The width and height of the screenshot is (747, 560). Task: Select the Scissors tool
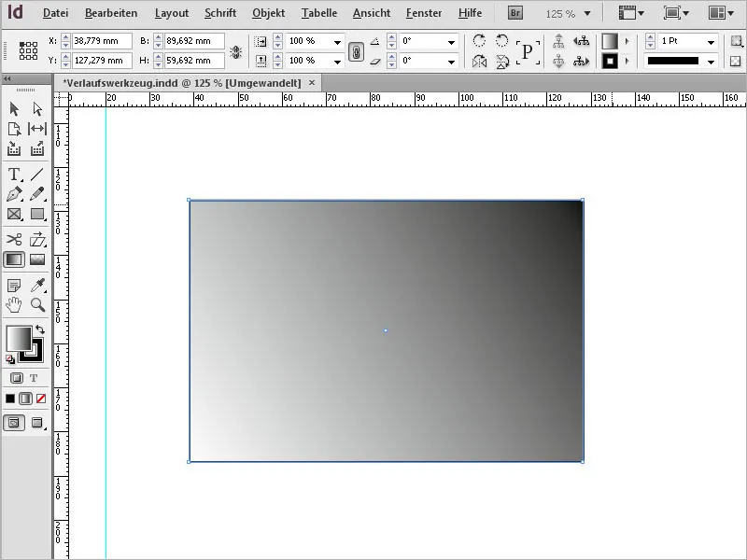click(x=14, y=240)
